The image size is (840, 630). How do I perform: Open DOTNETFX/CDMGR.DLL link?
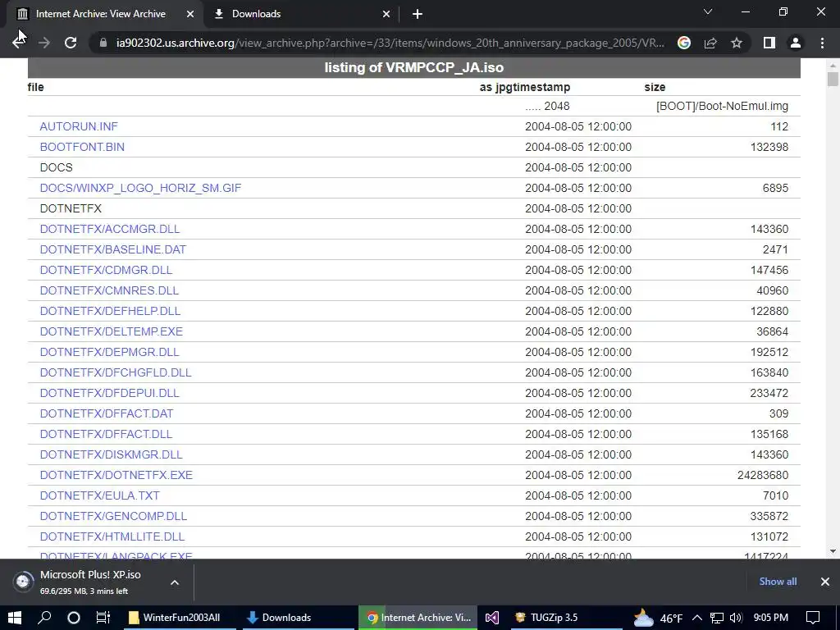[106, 270]
